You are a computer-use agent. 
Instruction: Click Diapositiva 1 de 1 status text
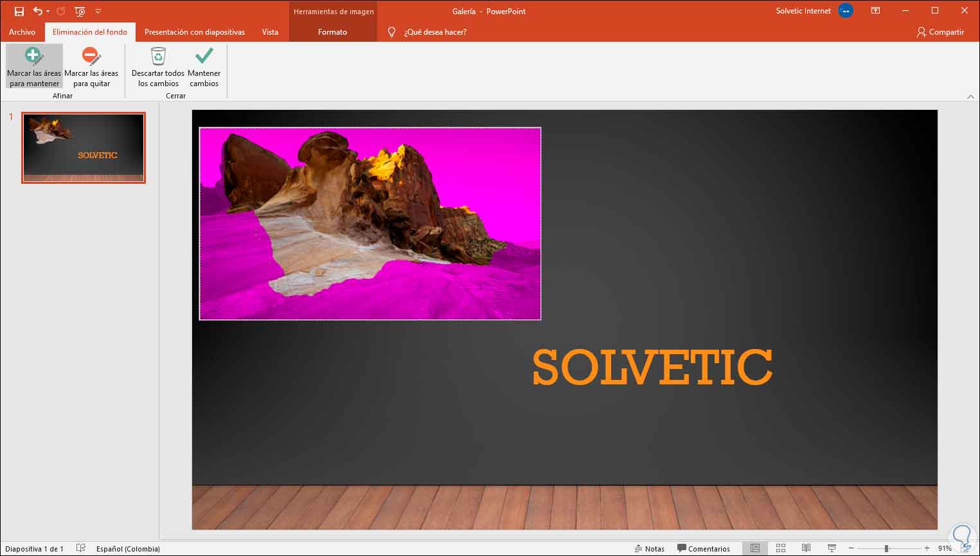[x=34, y=548]
